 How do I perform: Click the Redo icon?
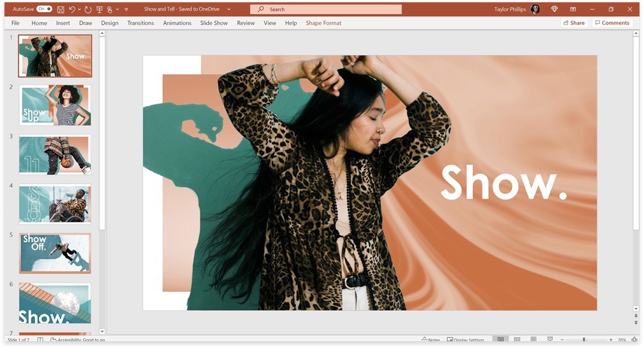click(x=88, y=9)
